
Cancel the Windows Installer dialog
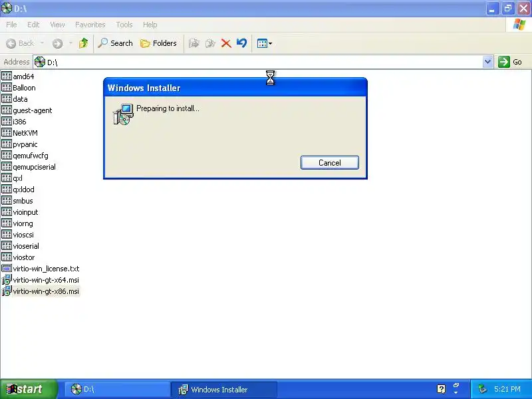coord(329,162)
